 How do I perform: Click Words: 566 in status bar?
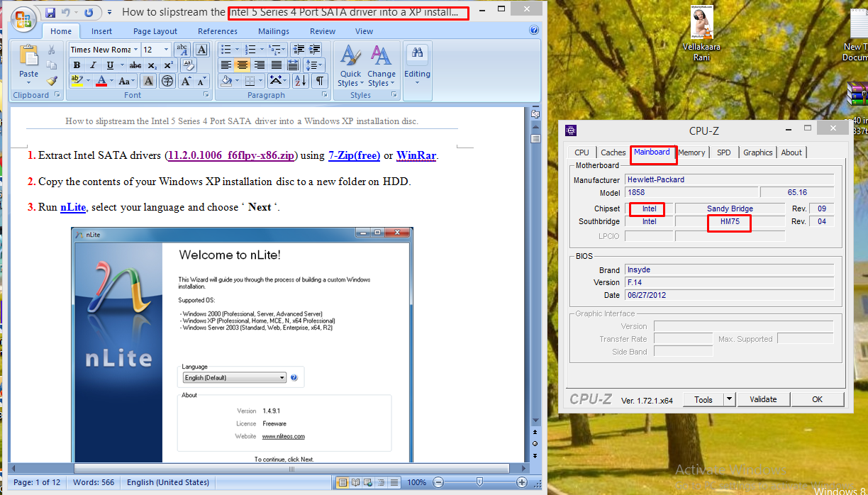tap(94, 482)
